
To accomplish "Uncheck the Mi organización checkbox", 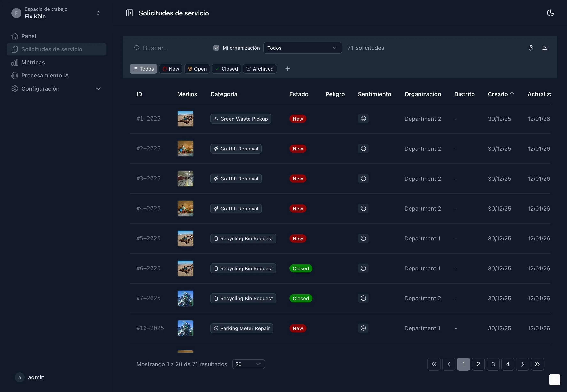I will point(216,48).
